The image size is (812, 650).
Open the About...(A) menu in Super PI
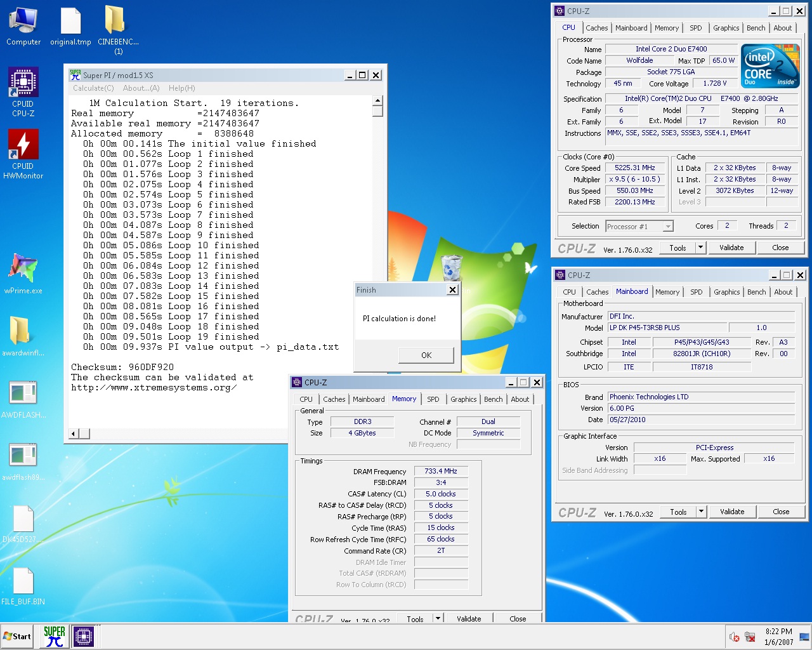141,88
